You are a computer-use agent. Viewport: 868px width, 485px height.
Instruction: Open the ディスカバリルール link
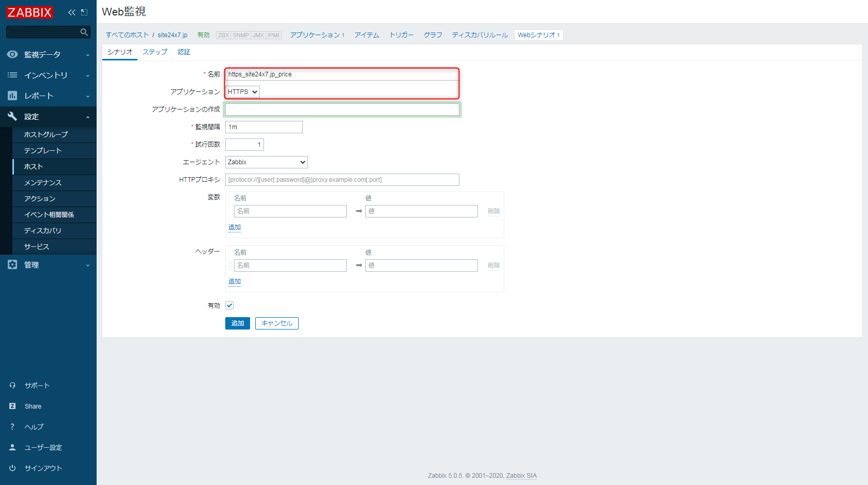tap(480, 35)
